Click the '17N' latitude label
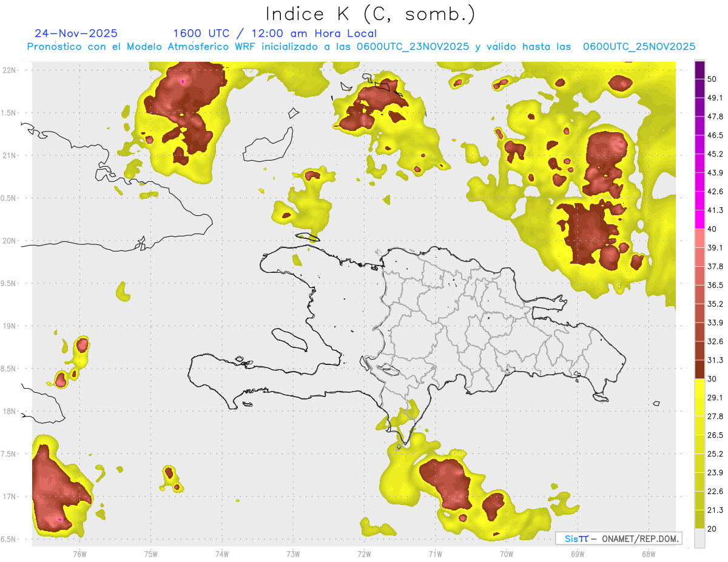The image size is (728, 562). click(9, 497)
